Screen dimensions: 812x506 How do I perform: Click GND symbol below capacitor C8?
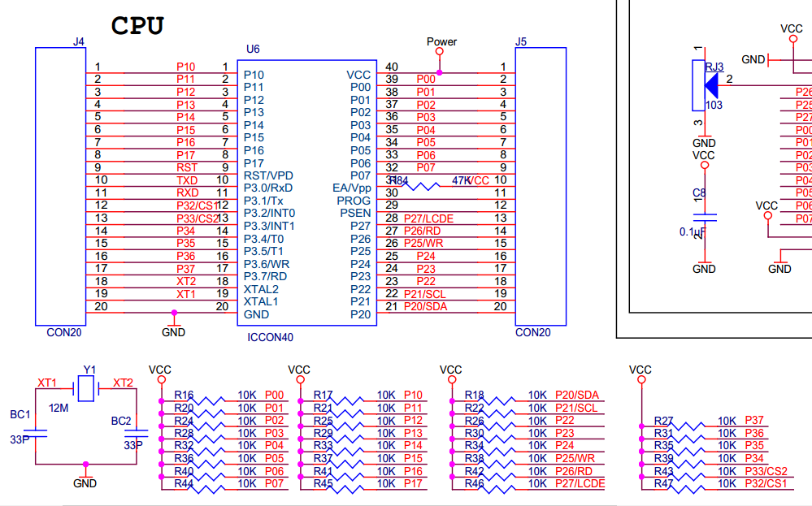click(704, 266)
